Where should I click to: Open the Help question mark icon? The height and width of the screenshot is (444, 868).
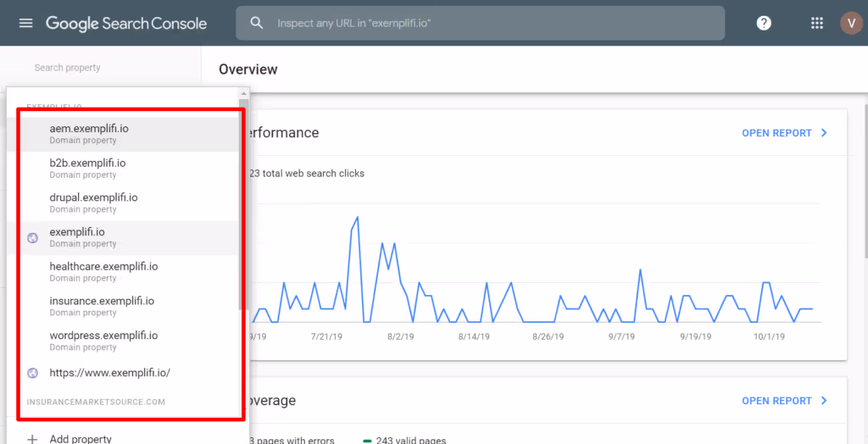pyautogui.click(x=764, y=23)
